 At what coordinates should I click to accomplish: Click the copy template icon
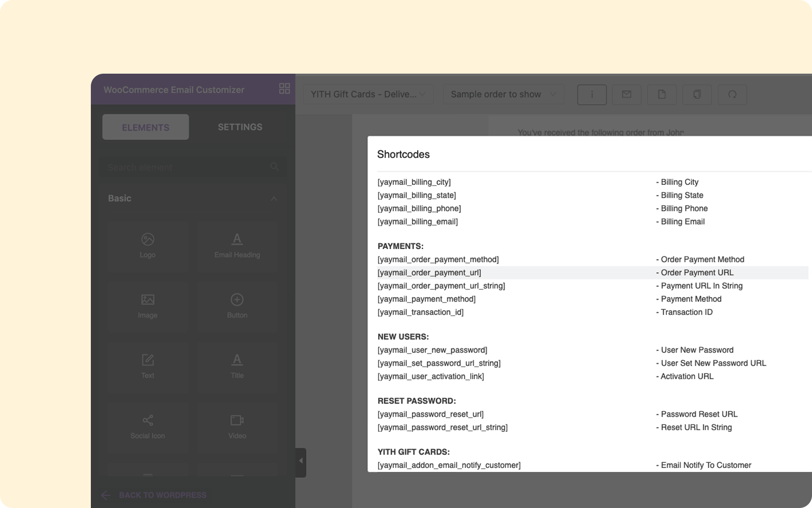pyautogui.click(x=697, y=94)
